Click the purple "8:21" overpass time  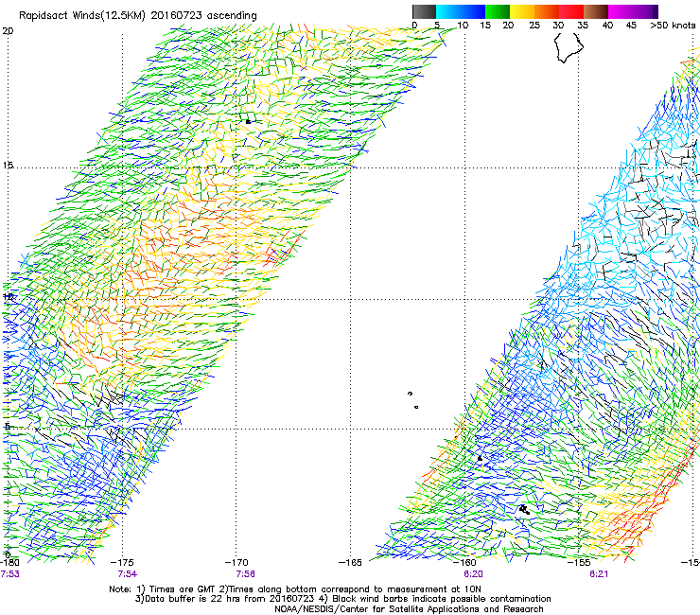[599, 574]
